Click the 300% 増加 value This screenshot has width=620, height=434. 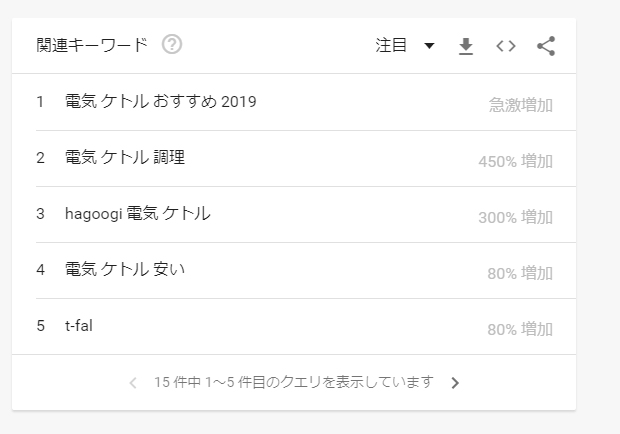515,217
